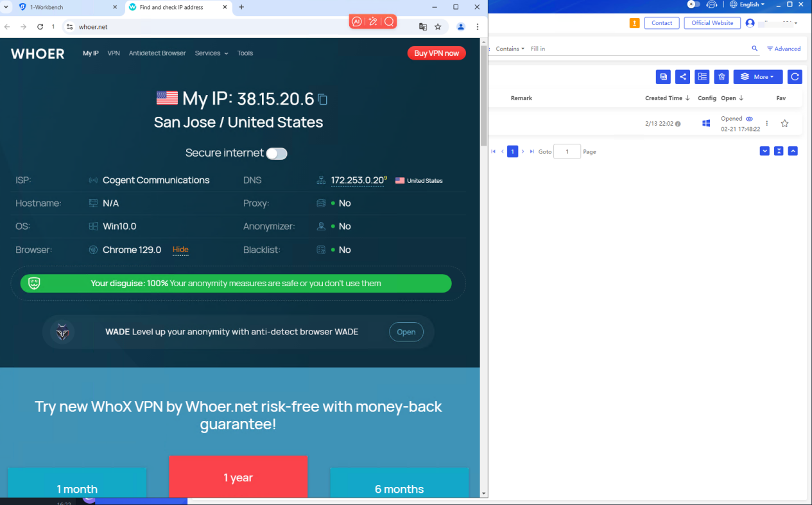Click the search circle icon in red toolbar
The image size is (812, 505).
[389, 22]
